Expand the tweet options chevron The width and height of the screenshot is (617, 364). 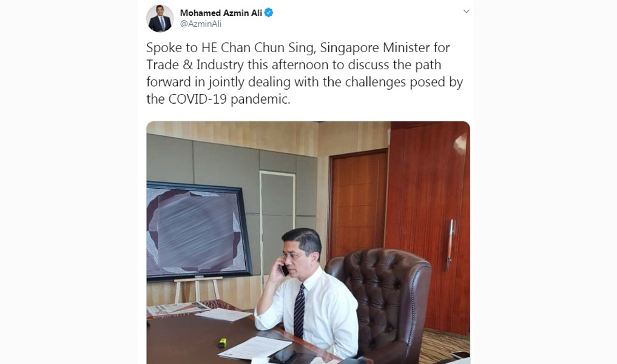pyautogui.click(x=467, y=12)
